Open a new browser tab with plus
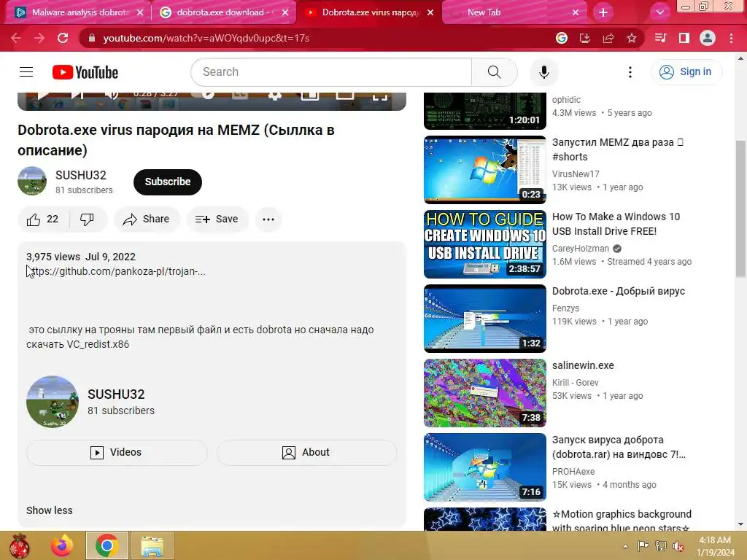 [x=603, y=12]
